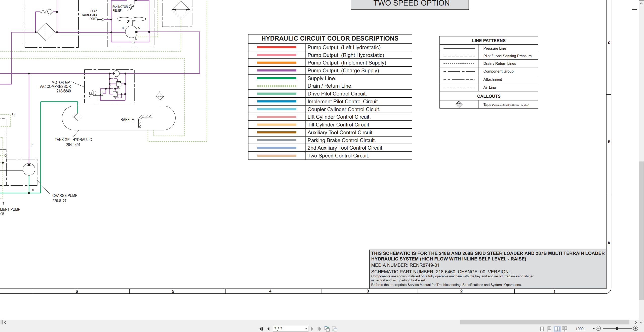Click the fan motor propeller symbol
The image size is (644, 332).
pos(131,19)
